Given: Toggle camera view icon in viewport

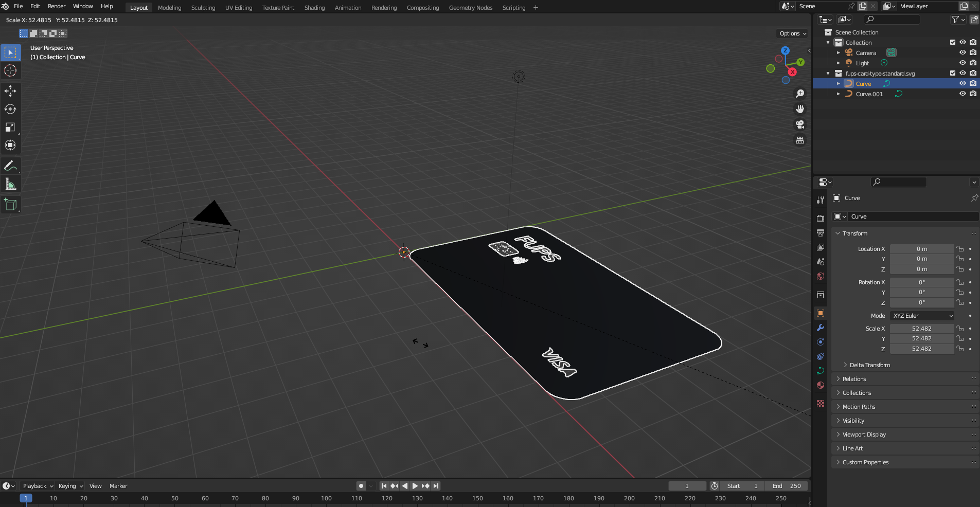Looking at the screenshot, I should [x=800, y=124].
